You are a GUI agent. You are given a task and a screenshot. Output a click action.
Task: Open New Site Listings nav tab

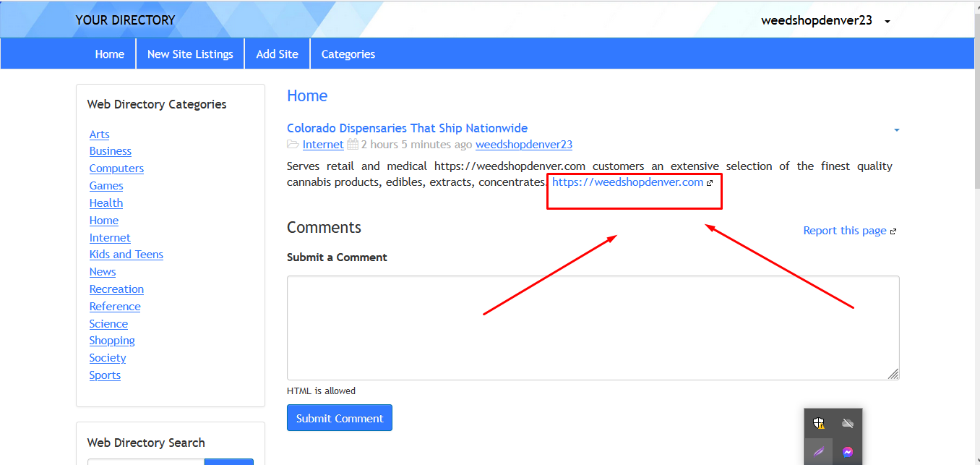(x=190, y=54)
